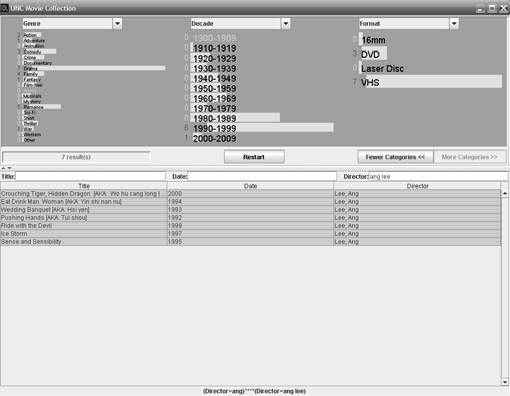Select the Pushing Hands row
Viewport: 510px width, 396px height.
[250, 218]
